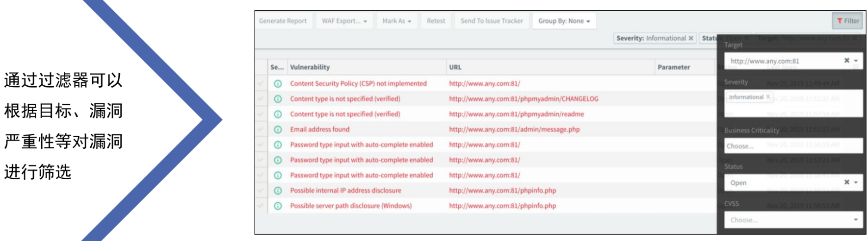Click info icon for Possible internal IP disclosure

click(x=278, y=191)
